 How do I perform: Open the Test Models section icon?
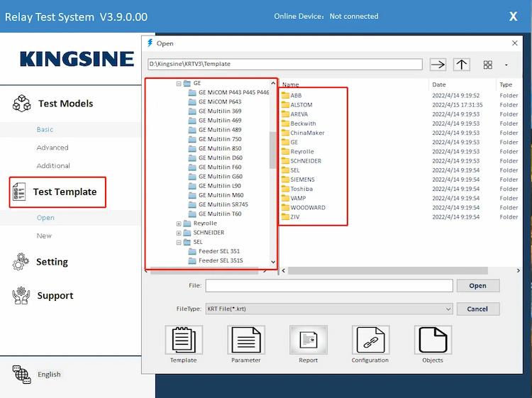22,104
